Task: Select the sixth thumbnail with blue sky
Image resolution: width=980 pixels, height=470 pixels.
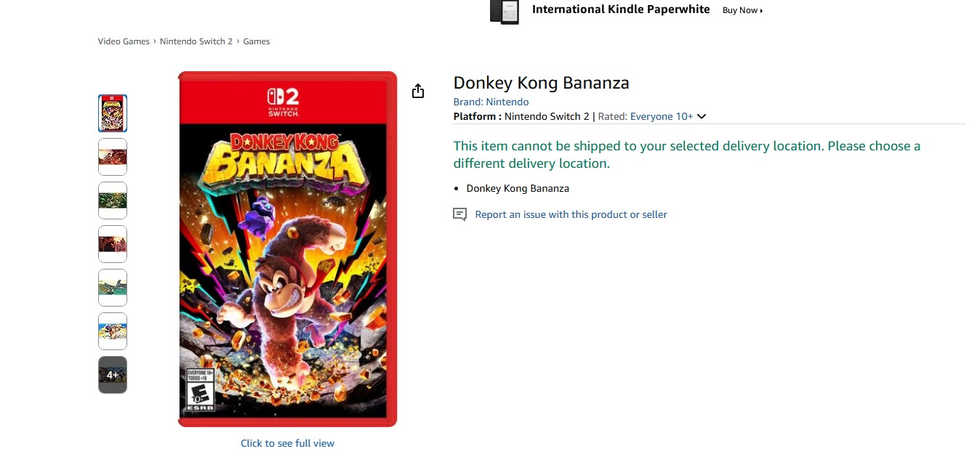Action: pos(113,331)
